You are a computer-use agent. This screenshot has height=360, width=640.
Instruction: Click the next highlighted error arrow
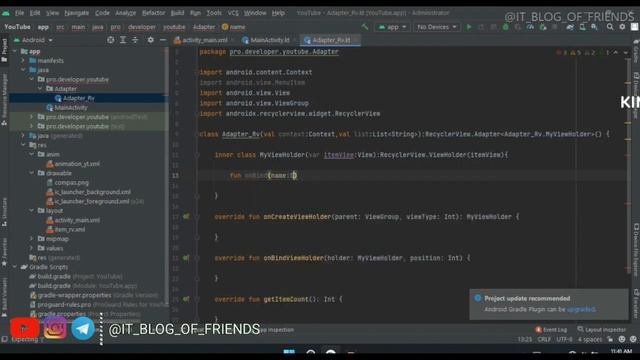[625, 53]
